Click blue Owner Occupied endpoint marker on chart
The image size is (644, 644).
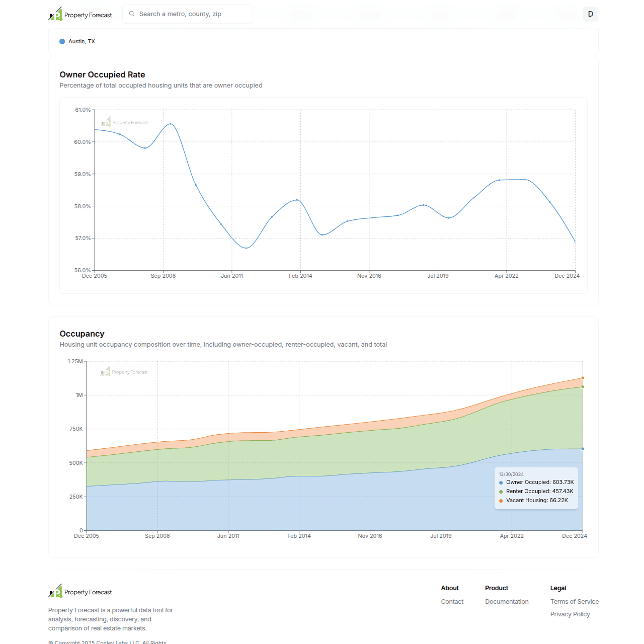(583, 449)
